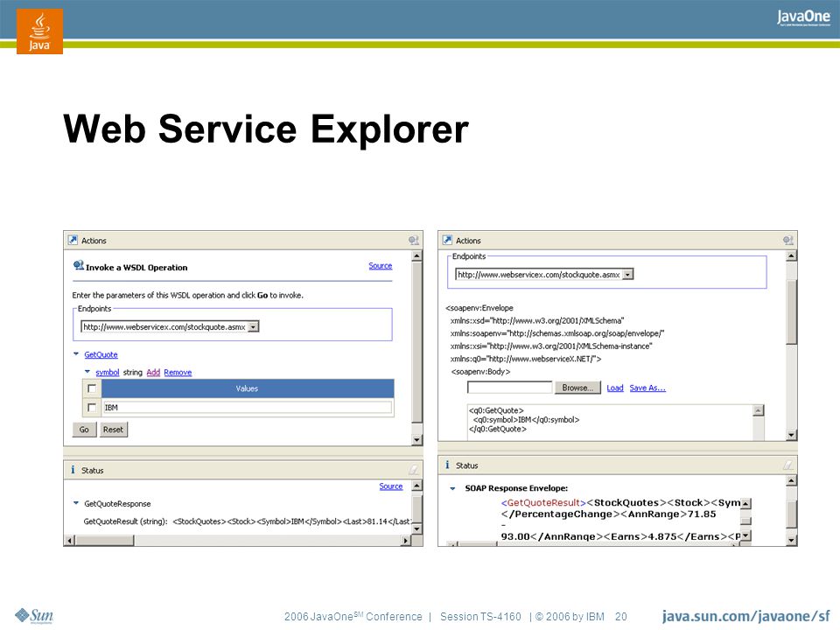Click the left Actions panel scroll up arrow

[x=416, y=256]
